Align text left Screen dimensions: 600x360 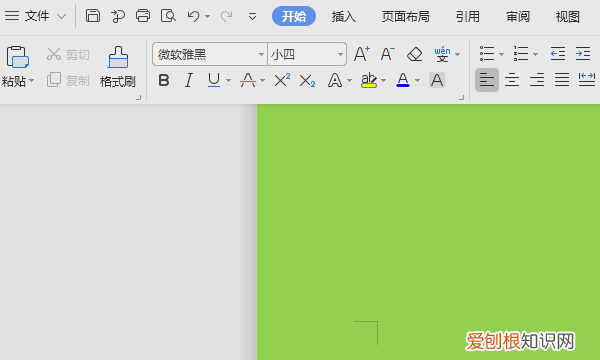click(487, 80)
